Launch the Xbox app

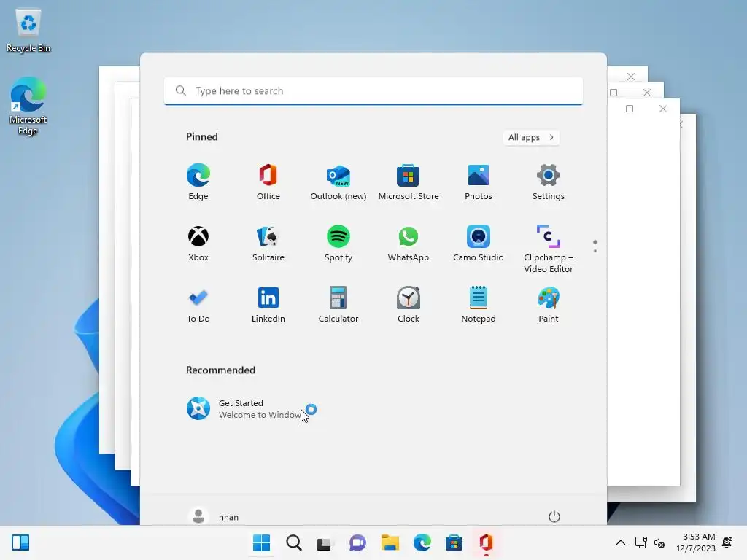198,244
